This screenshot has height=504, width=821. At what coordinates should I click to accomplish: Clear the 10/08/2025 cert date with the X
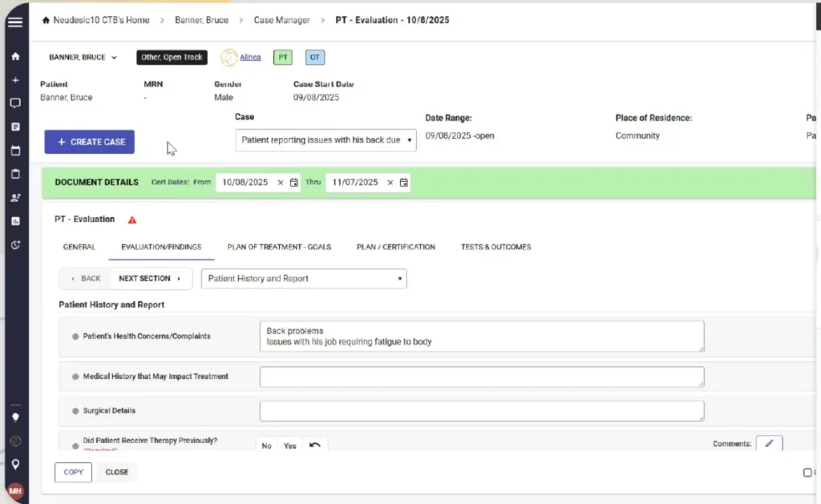[x=280, y=182]
